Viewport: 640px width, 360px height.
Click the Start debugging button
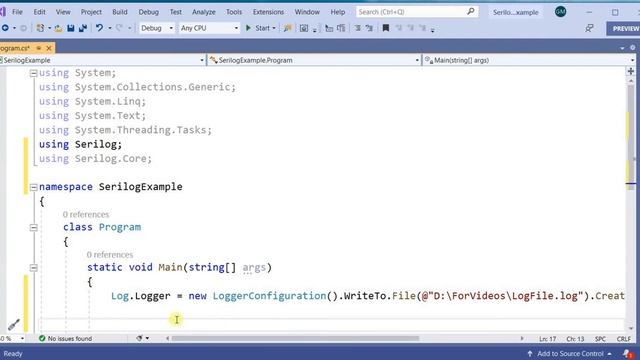(258, 28)
